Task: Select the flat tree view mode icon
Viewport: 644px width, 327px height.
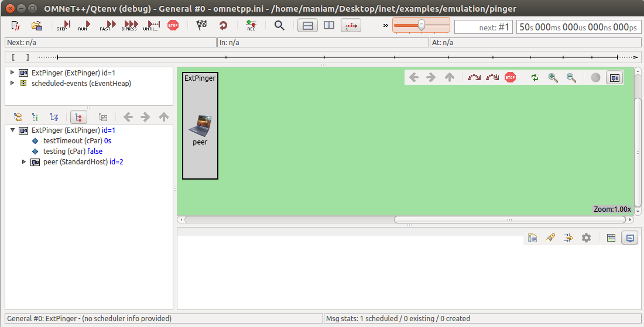Action: [x=35, y=118]
